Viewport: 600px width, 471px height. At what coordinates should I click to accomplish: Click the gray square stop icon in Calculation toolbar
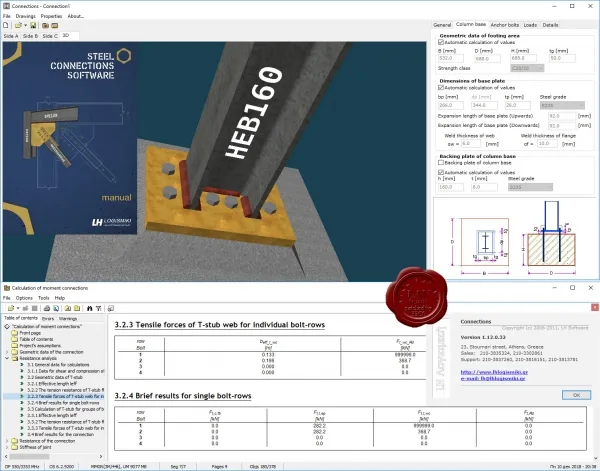(x=34, y=308)
